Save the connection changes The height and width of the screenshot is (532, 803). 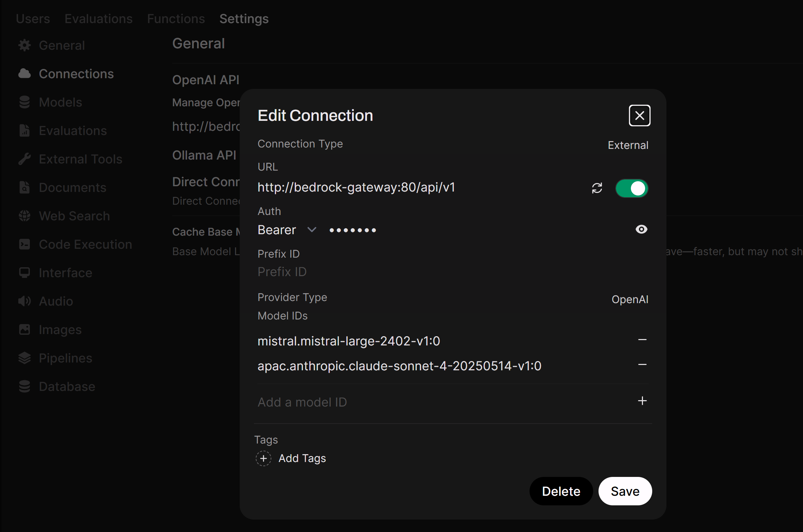coord(625,491)
